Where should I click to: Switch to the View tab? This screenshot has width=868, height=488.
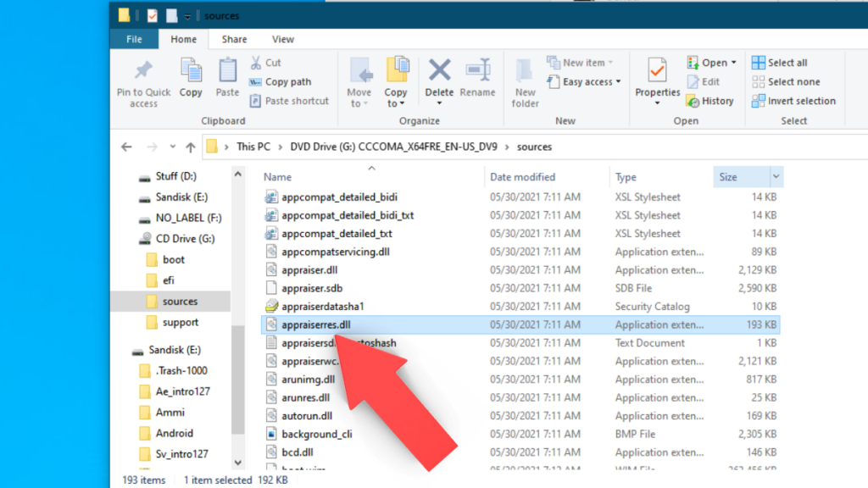click(282, 39)
